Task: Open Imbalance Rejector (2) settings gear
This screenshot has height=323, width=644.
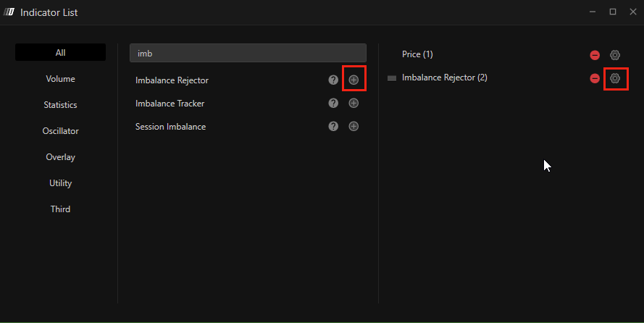Action: click(615, 78)
